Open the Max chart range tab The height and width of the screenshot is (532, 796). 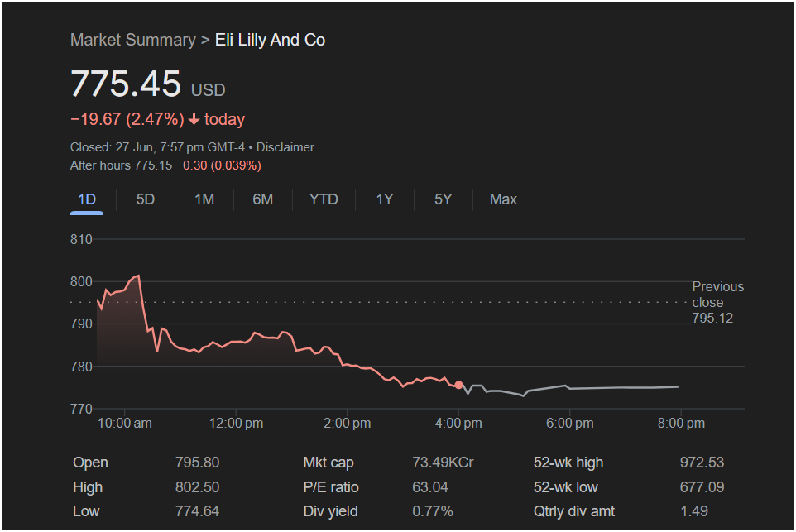(x=503, y=199)
